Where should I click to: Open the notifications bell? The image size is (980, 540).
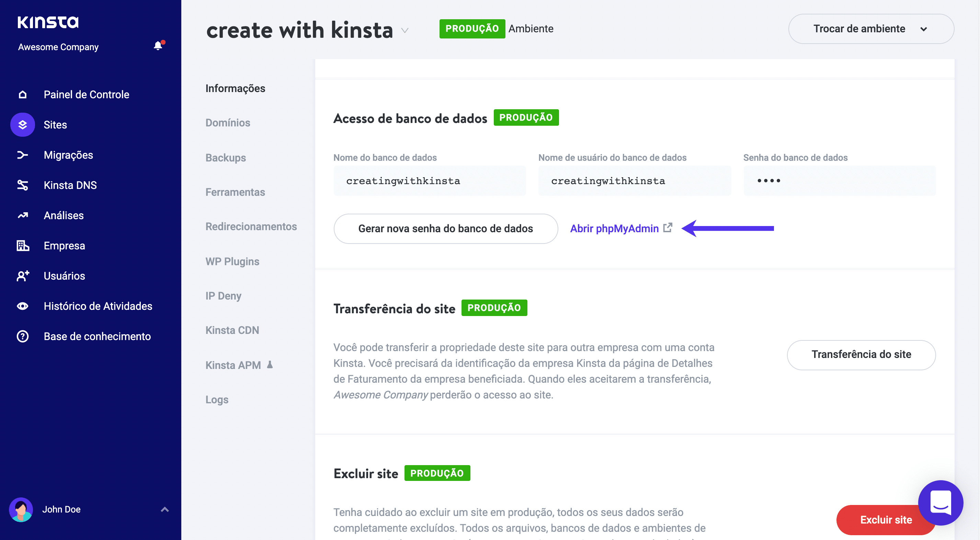click(158, 46)
